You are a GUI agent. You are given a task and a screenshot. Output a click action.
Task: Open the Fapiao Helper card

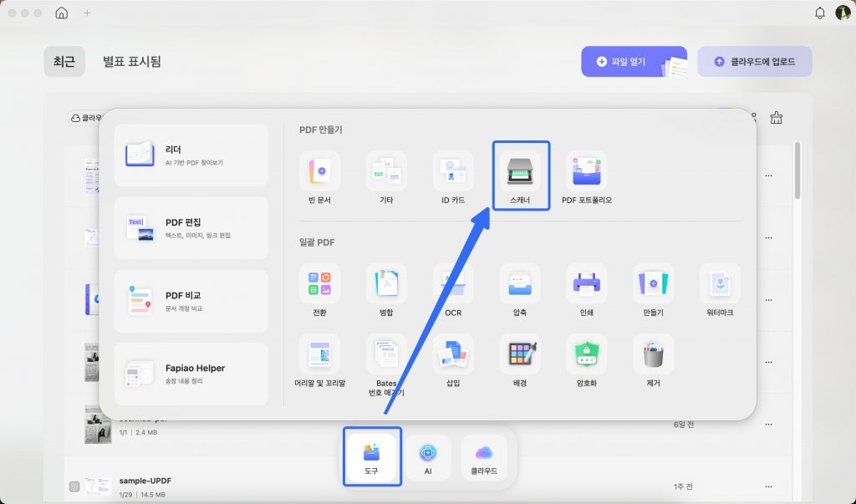pyautogui.click(x=191, y=374)
